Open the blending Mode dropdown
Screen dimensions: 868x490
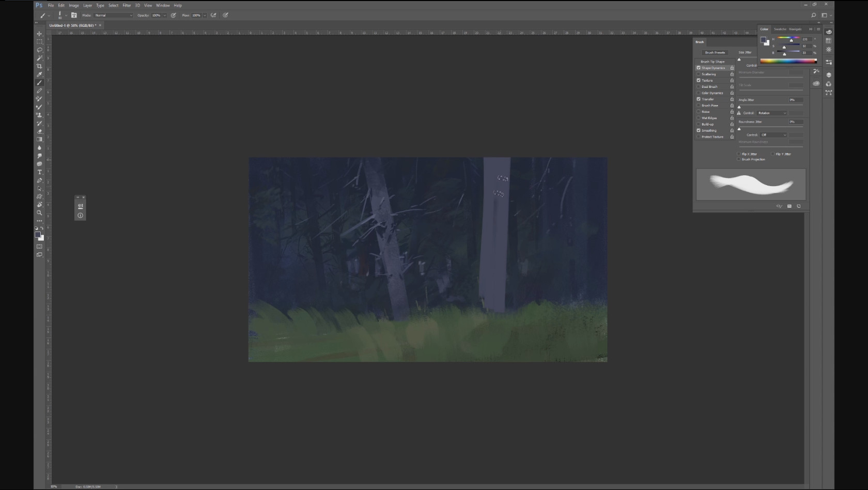[x=113, y=16]
